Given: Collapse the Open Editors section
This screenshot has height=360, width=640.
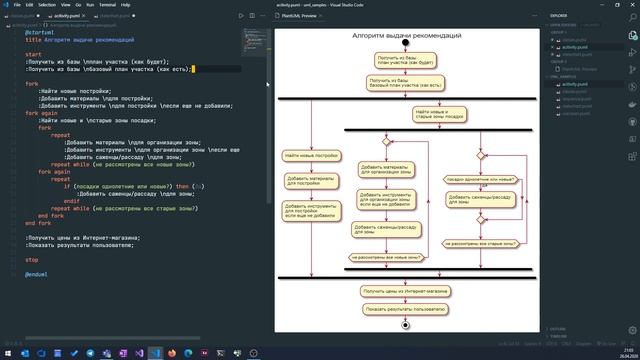Looking at the screenshot, I should [x=563, y=25].
